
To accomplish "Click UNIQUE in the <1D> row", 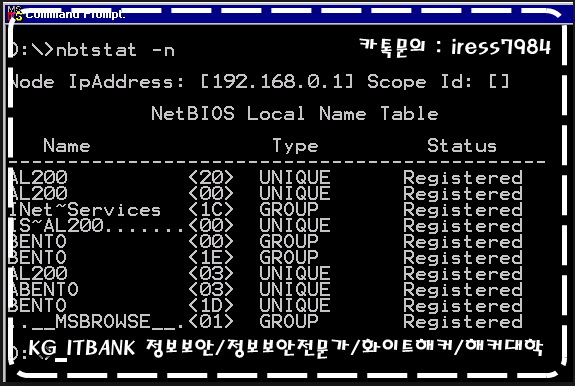I will pos(295,306).
